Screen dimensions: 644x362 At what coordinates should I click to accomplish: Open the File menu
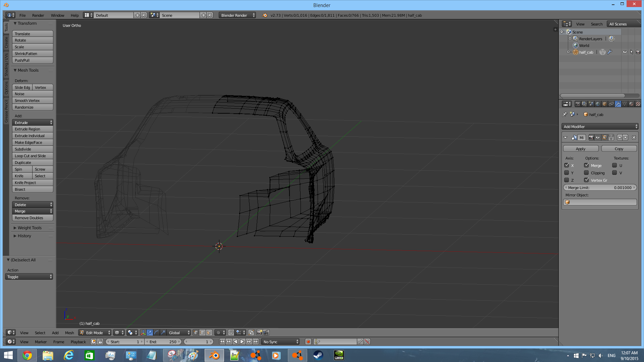click(x=22, y=15)
